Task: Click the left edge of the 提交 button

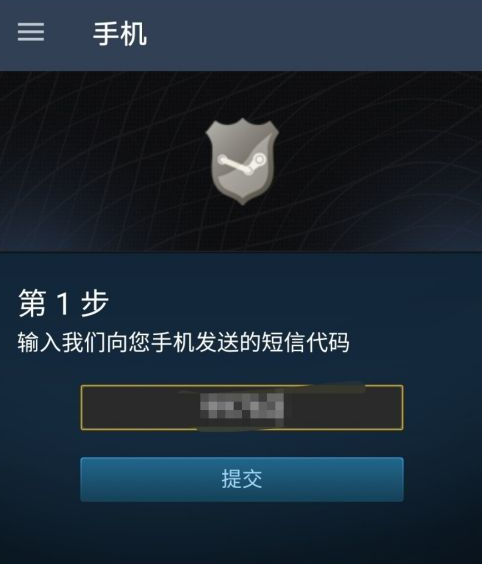Action: pos(94,479)
